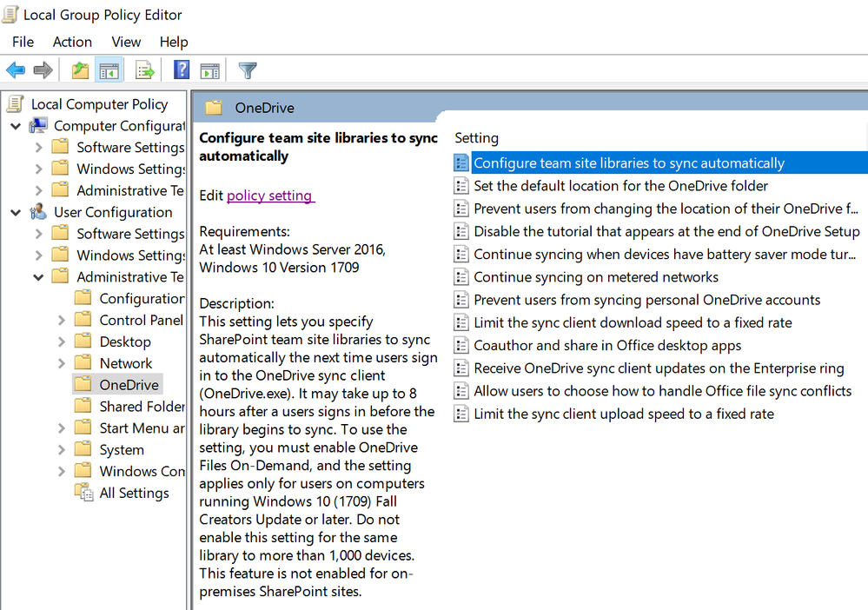Expand Windows Settings under Computer Configuration
The height and width of the screenshot is (610, 868).
[x=38, y=169]
